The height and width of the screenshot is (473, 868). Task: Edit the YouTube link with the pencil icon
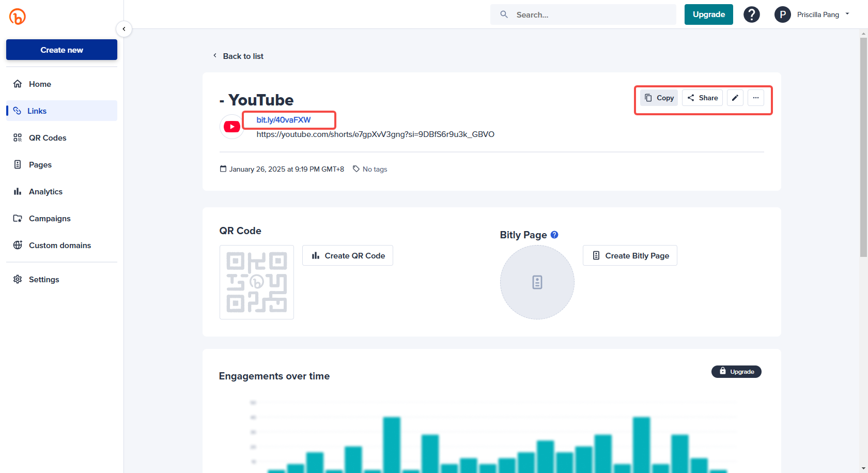pos(735,97)
